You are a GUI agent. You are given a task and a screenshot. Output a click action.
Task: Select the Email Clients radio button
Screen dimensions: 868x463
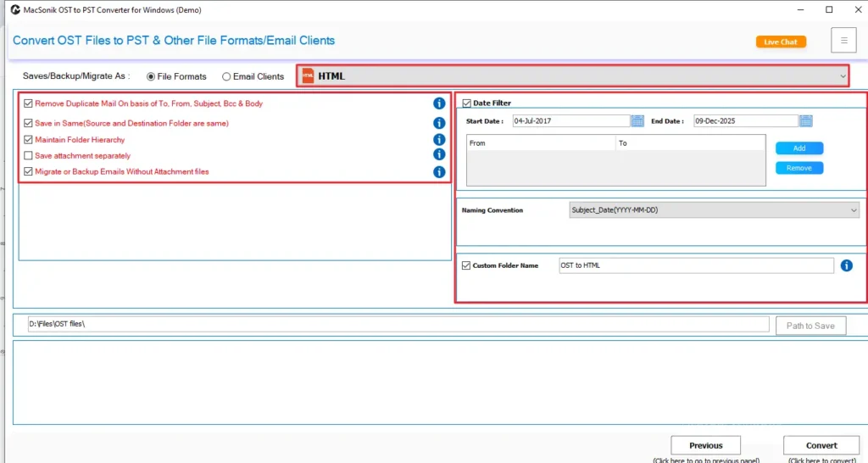pyautogui.click(x=226, y=76)
